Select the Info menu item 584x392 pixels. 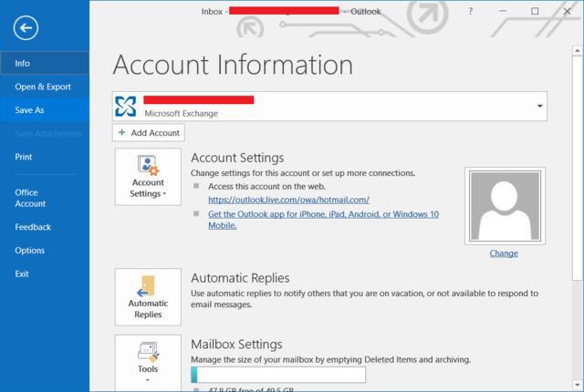click(x=45, y=63)
